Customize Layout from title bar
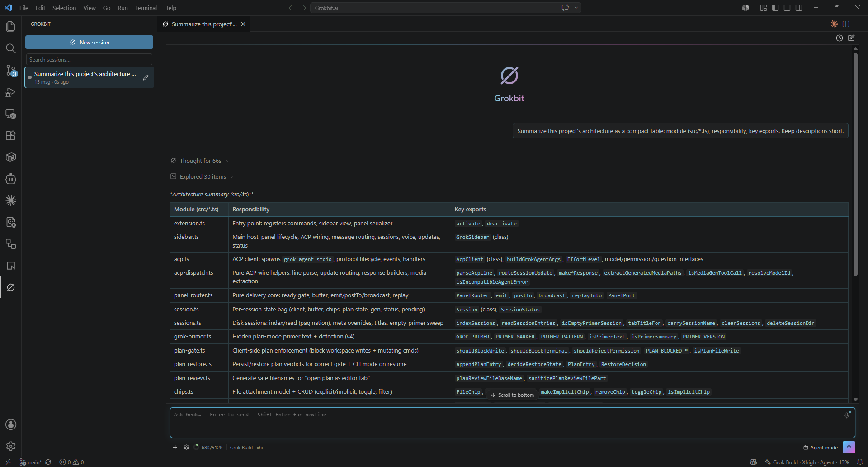868x467 pixels. (x=764, y=8)
